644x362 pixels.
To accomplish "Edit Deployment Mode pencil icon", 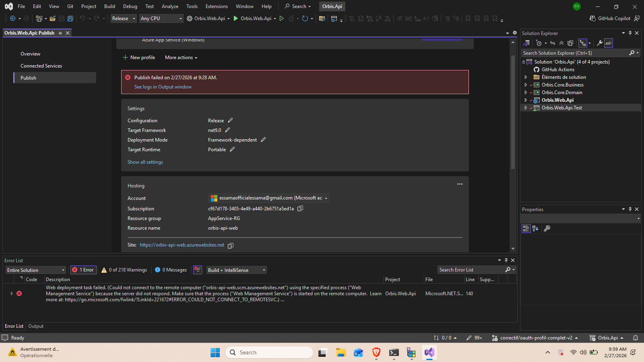I will [x=263, y=140].
